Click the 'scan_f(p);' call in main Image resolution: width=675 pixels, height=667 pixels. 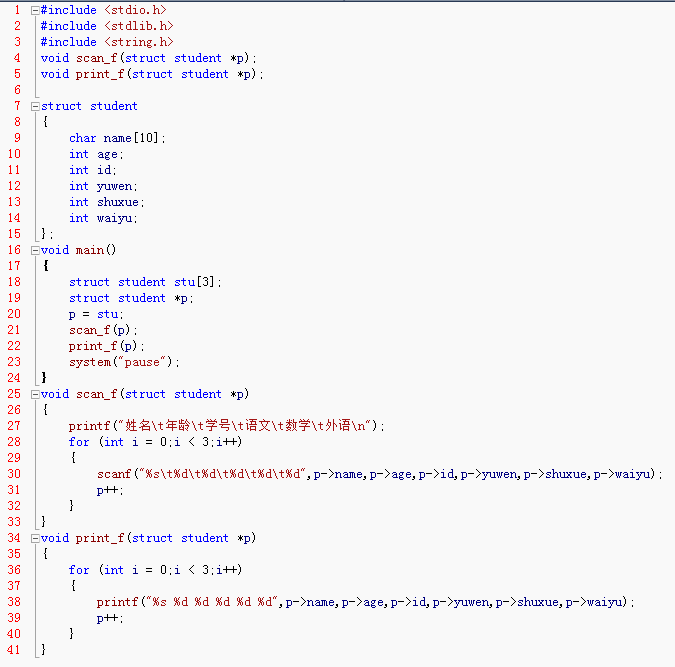coord(103,330)
